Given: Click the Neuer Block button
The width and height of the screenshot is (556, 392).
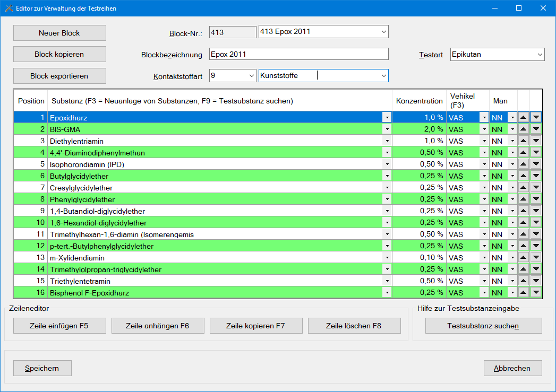Looking at the screenshot, I should [59, 33].
